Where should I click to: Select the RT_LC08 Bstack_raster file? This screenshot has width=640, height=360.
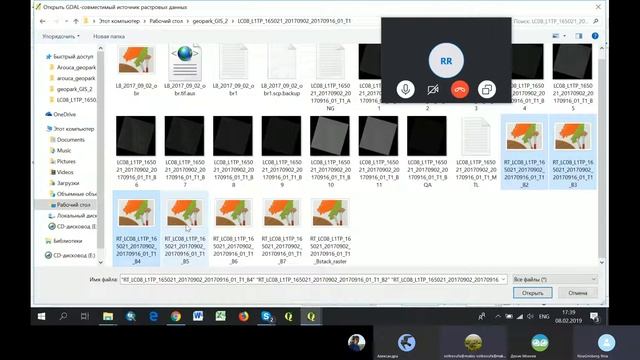(330, 228)
